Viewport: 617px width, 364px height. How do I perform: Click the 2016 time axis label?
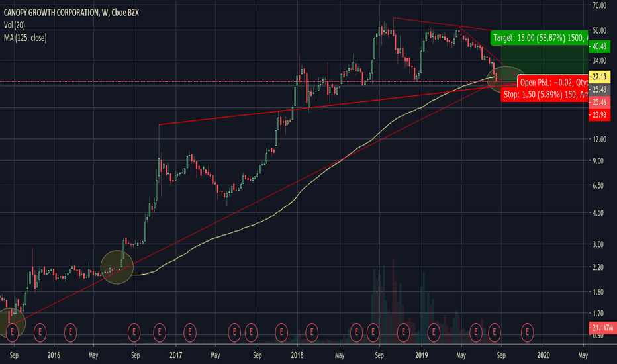point(54,355)
